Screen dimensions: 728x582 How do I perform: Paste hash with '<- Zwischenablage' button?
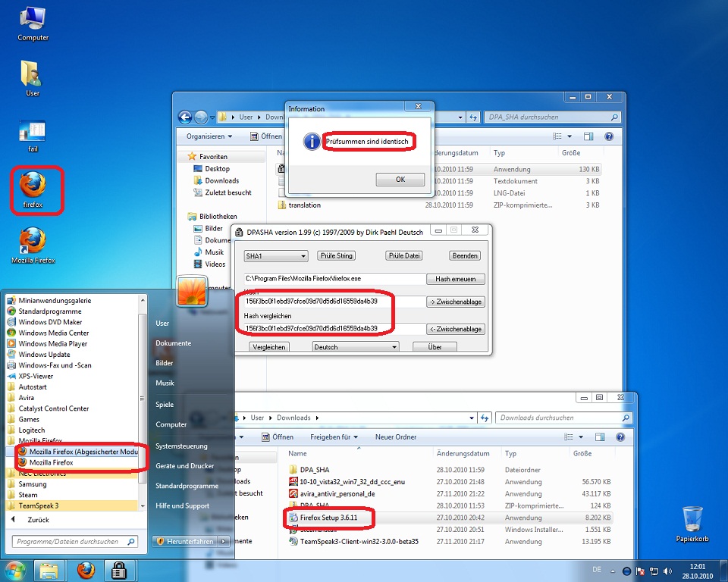click(456, 329)
